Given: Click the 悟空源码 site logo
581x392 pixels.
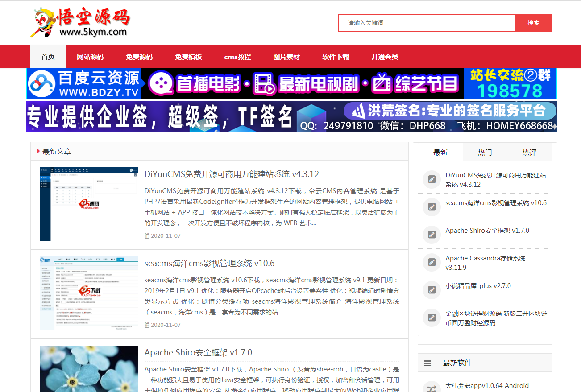Looking at the screenshot, I should [80, 22].
